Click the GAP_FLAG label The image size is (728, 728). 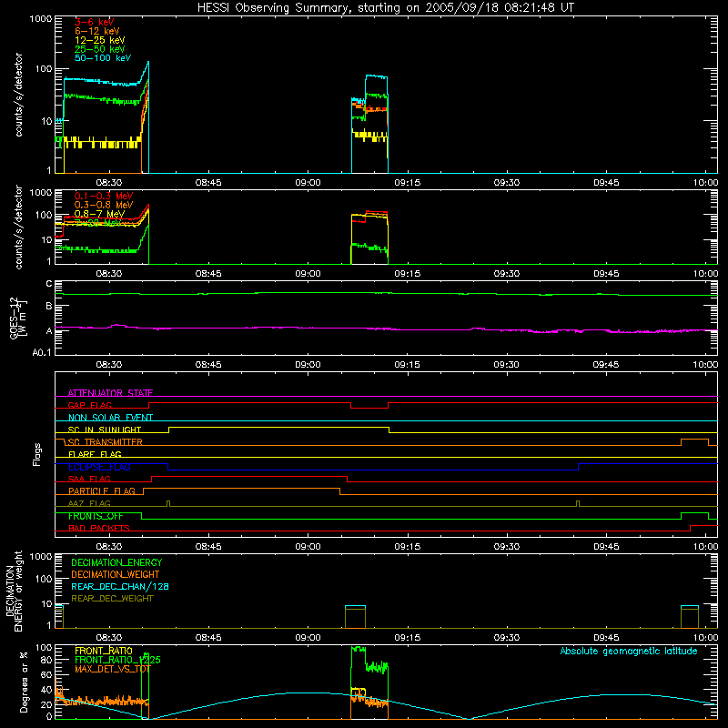[89, 405]
